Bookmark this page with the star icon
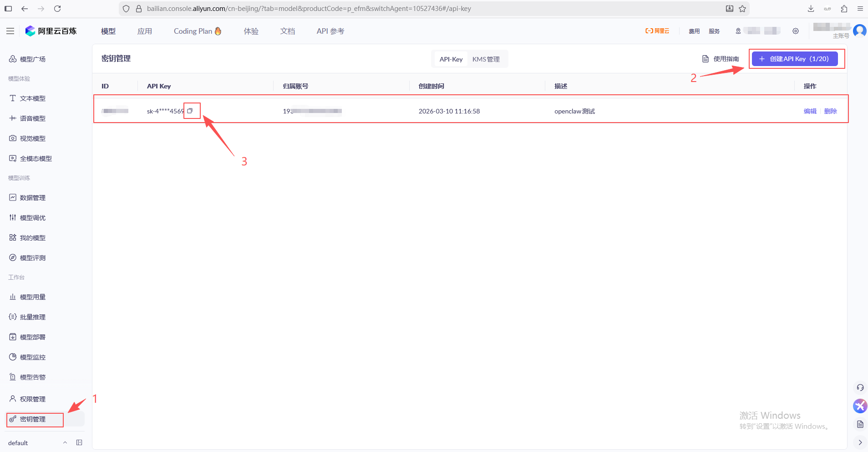The image size is (868, 452). pyautogui.click(x=742, y=9)
